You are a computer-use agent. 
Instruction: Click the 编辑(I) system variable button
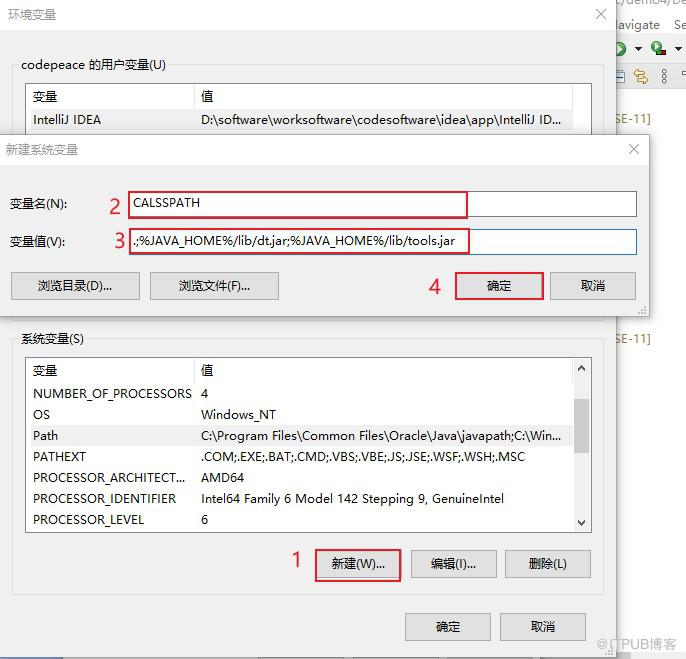point(454,564)
